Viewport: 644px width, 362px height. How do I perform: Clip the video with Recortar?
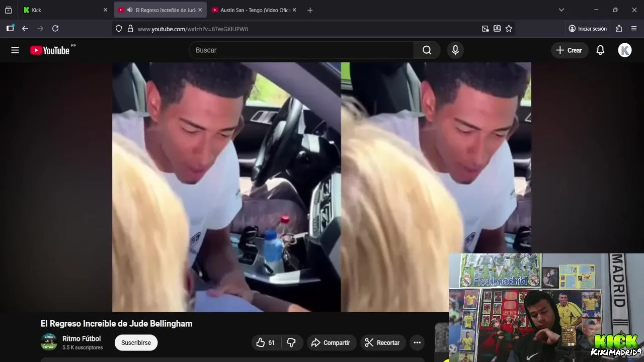click(383, 343)
